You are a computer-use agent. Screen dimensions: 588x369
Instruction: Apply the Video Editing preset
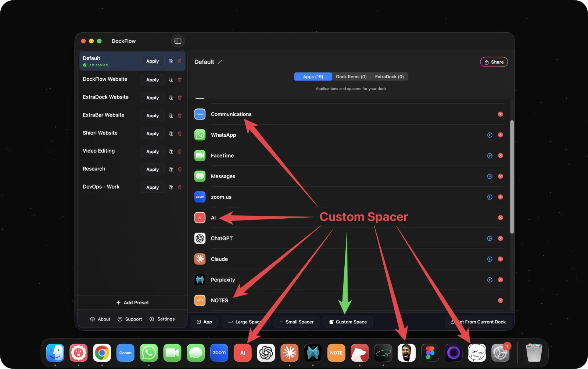click(153, 151)
